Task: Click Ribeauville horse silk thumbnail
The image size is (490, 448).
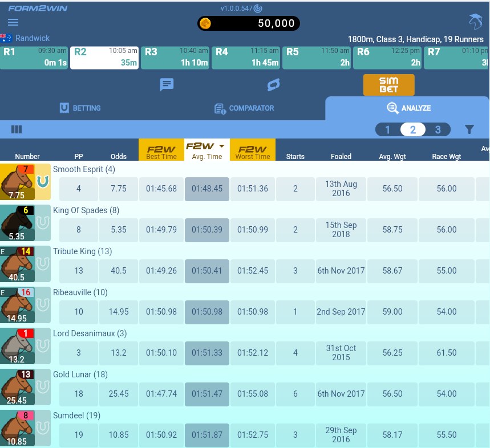Action: pos(17,305)
